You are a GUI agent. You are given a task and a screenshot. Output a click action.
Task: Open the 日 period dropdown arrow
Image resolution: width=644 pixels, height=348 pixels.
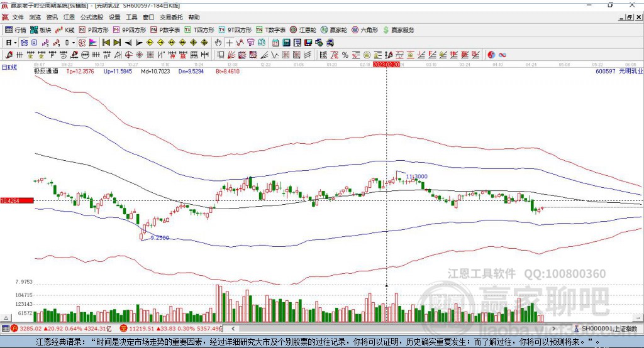(x=15, y=43)
